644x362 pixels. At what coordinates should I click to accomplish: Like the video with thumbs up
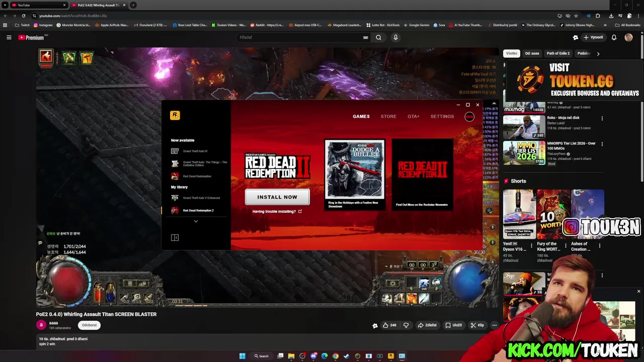point(389,325)
